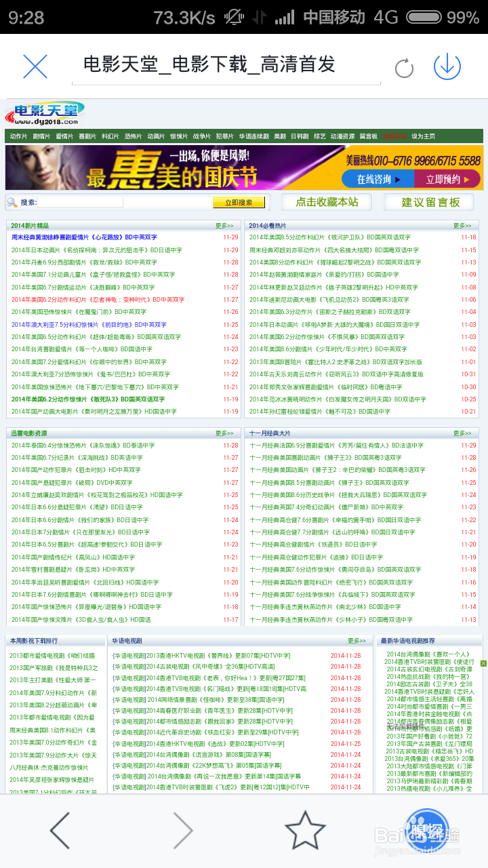Open 喜剧片 category in navigation bar
Image resolution: width=488 pixels, height=868 pixels.
pos(87,136)
